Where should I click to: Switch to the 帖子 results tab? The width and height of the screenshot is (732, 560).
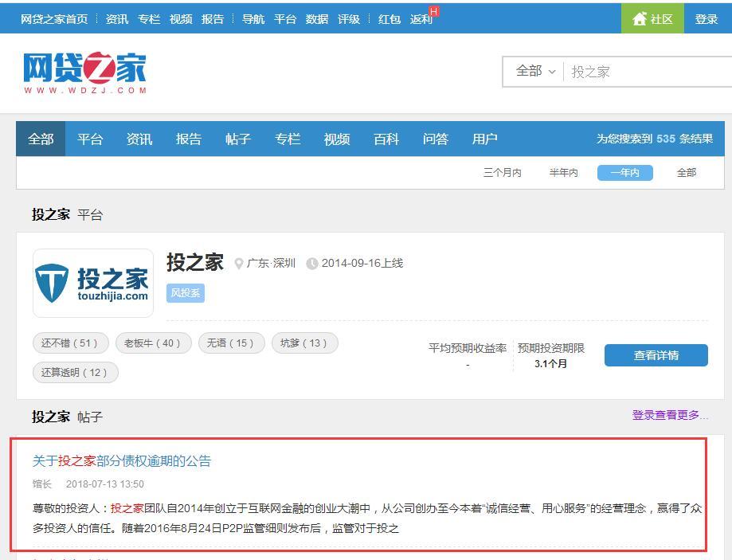point(238,139)
